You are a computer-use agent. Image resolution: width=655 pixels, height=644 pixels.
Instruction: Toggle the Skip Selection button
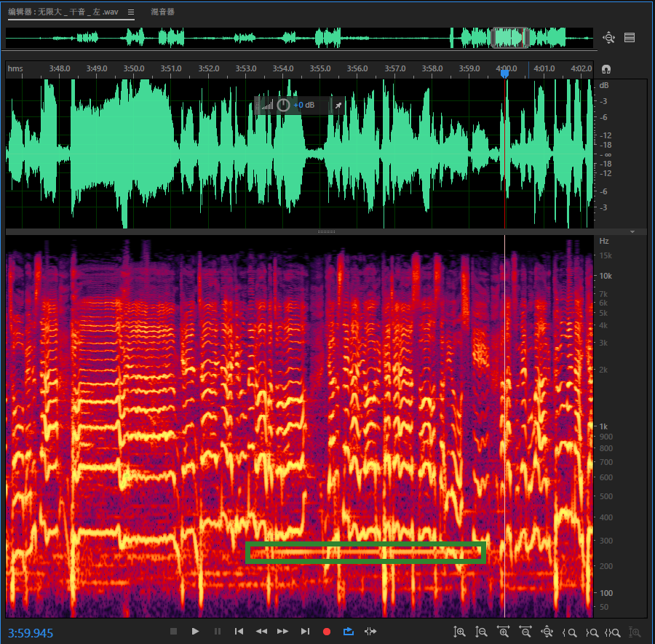[x=370, y=632]
